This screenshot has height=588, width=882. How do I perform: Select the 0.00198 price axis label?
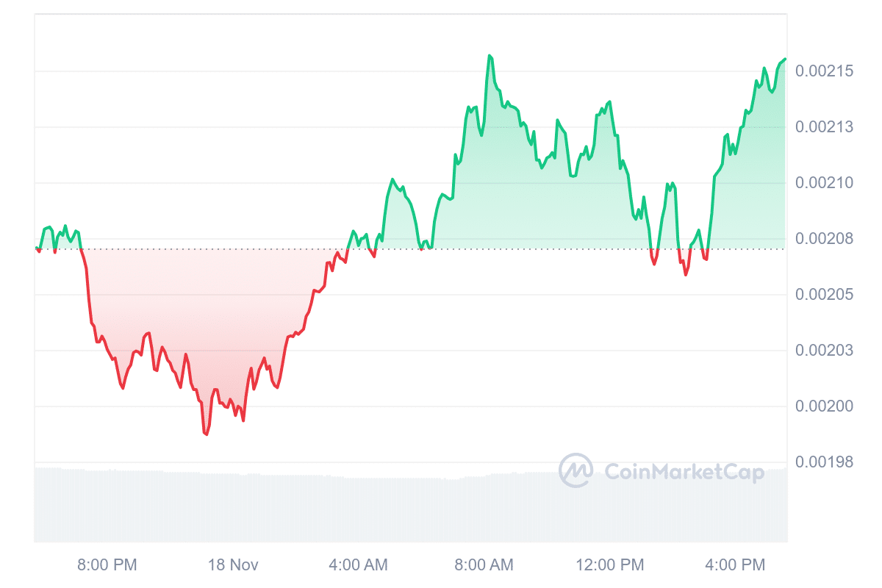point(824,462)
